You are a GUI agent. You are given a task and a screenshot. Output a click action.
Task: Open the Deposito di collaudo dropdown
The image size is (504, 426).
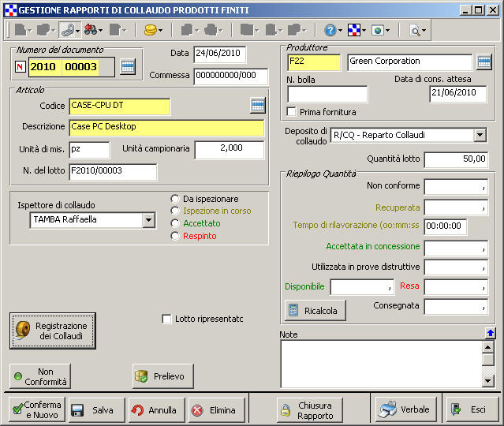[x=480, y=135]
